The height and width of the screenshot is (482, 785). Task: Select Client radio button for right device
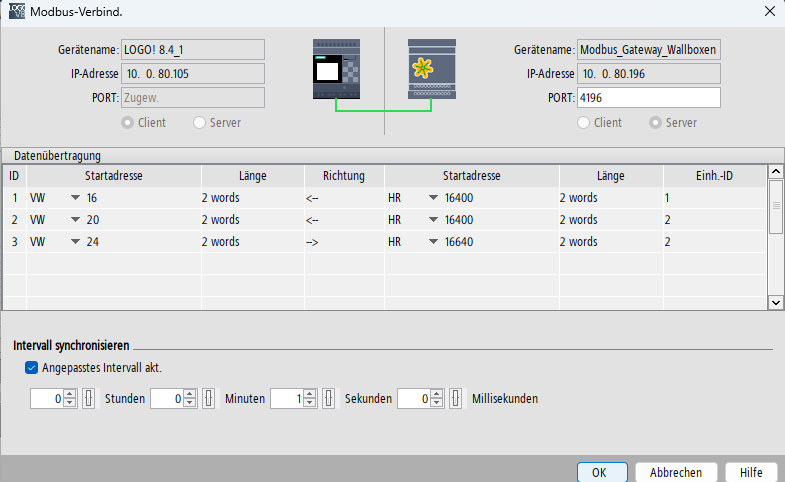(x=583, y=123)
